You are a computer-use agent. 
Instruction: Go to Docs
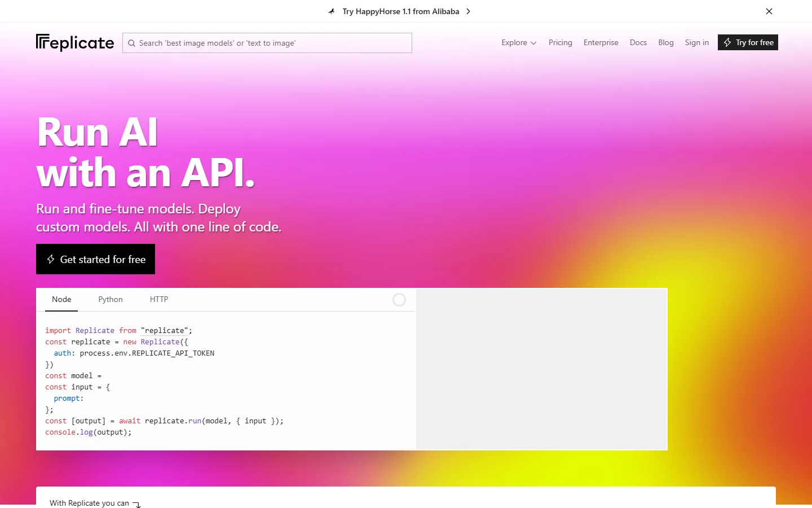pos(638,42)
